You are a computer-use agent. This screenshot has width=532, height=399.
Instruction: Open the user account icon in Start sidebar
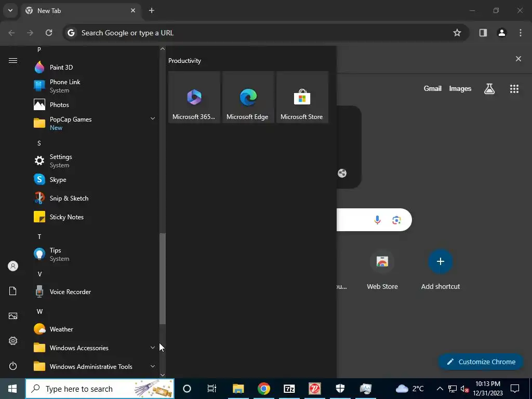pos(13,266)
